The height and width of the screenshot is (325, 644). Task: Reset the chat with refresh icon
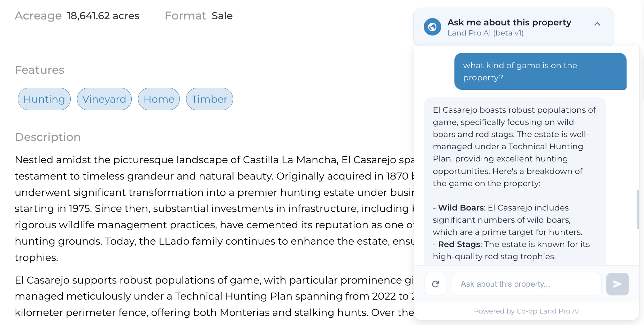pos(435,284)
